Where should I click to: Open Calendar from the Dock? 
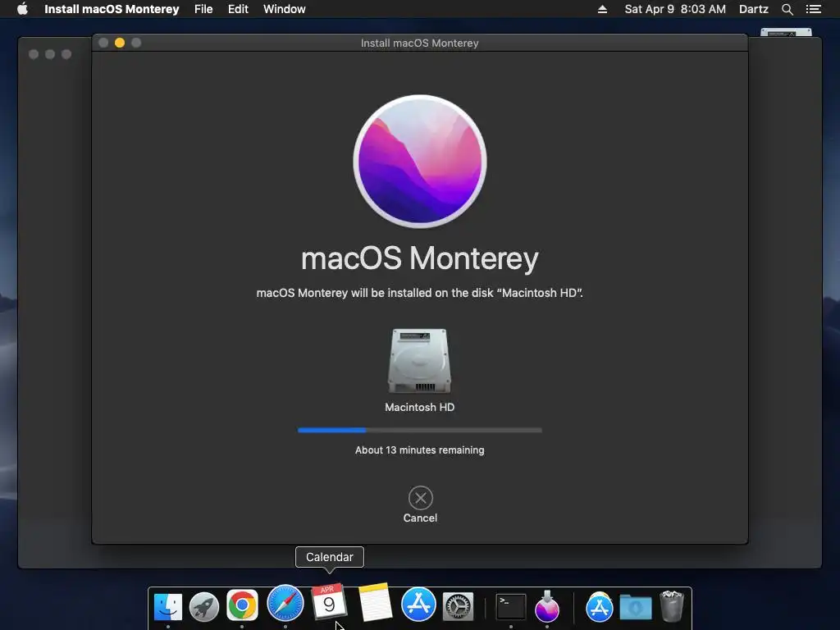pyautogui.click(x=329, y=601)
